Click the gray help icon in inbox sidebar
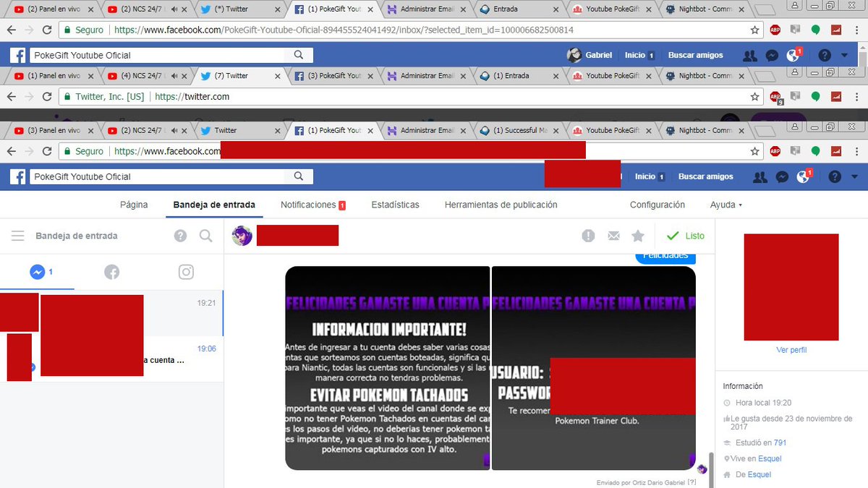The width and height of the screenshot is (868, 488). (181, 236)
